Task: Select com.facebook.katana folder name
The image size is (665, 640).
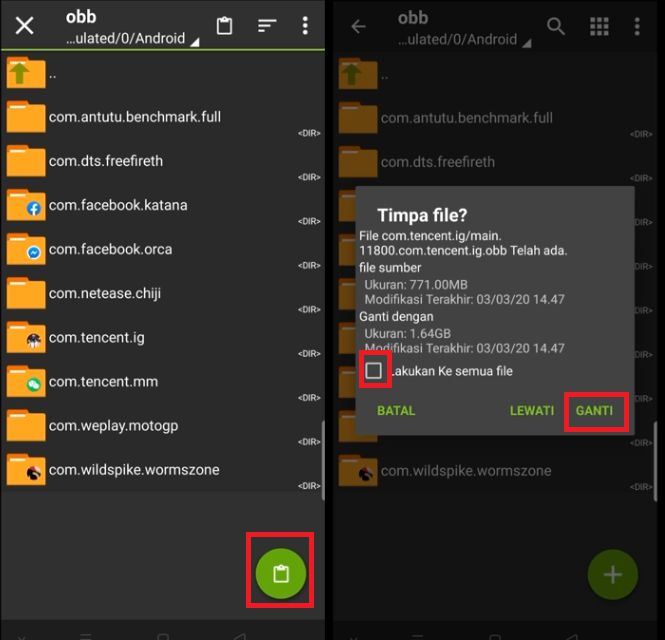Action: coord(118,205)
